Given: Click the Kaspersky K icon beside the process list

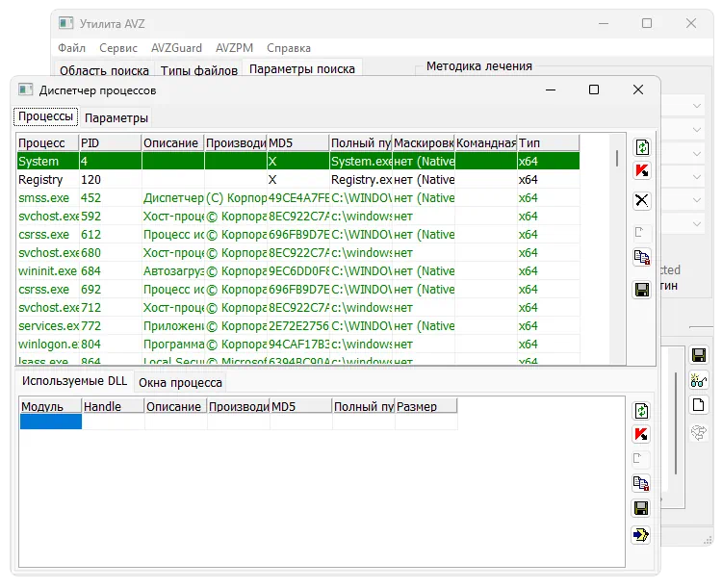Looking at the screenshot, I should pyautogui.click(x=642, y=171).
